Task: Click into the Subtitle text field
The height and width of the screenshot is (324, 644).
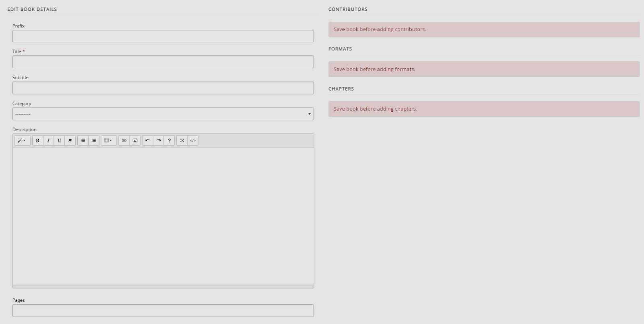Action: 163,88
